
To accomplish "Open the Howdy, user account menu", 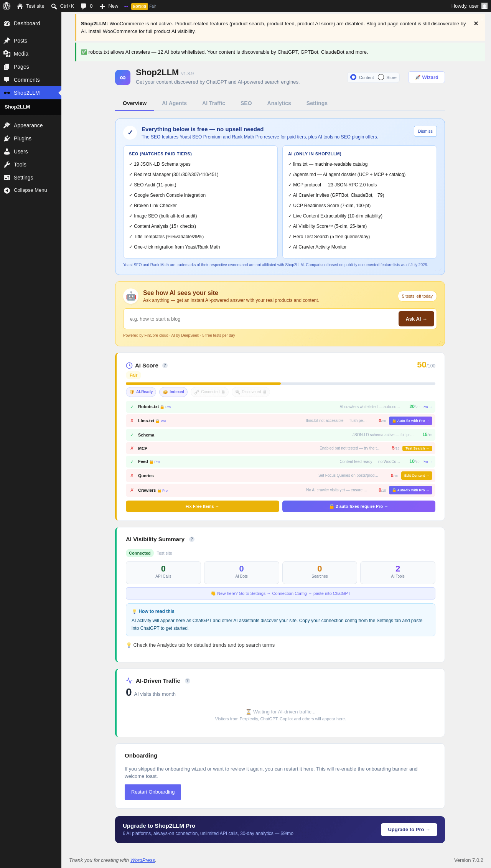I will point(469,6).
